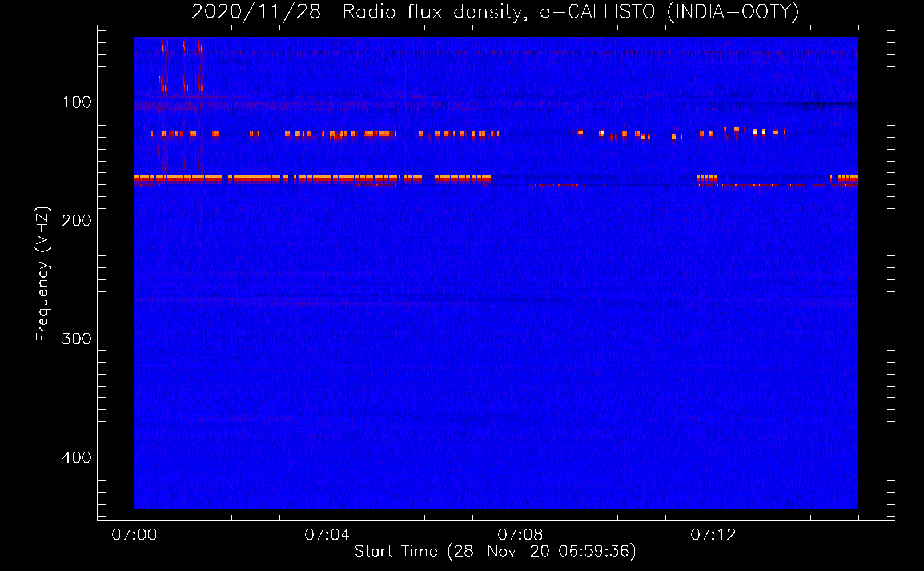Click the 07:04 time tick label

pyautogui.click(x=327, y=534)
